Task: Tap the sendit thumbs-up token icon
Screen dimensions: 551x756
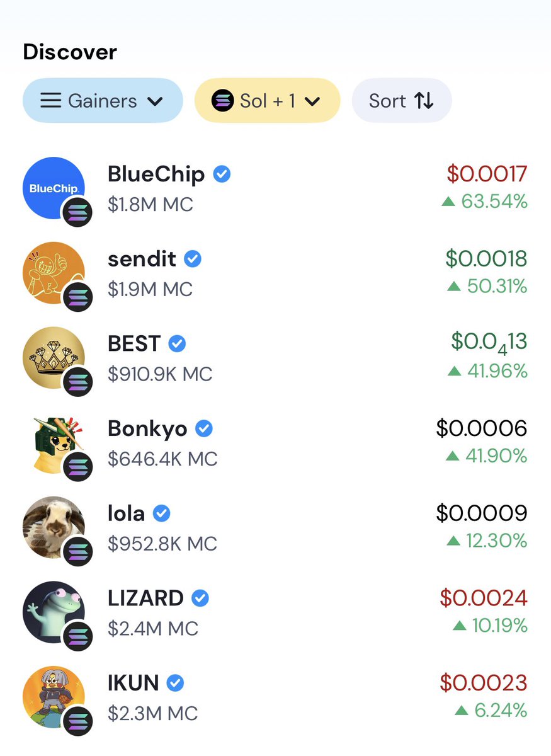Action: 54,273
